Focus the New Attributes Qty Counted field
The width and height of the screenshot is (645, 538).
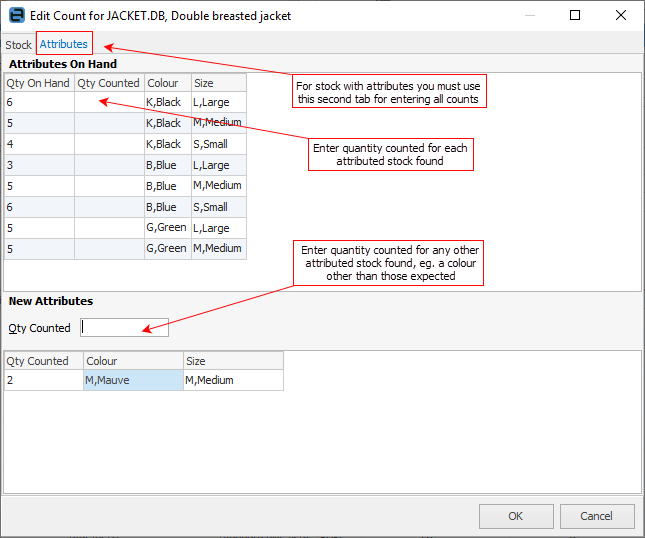pos(124,327)
